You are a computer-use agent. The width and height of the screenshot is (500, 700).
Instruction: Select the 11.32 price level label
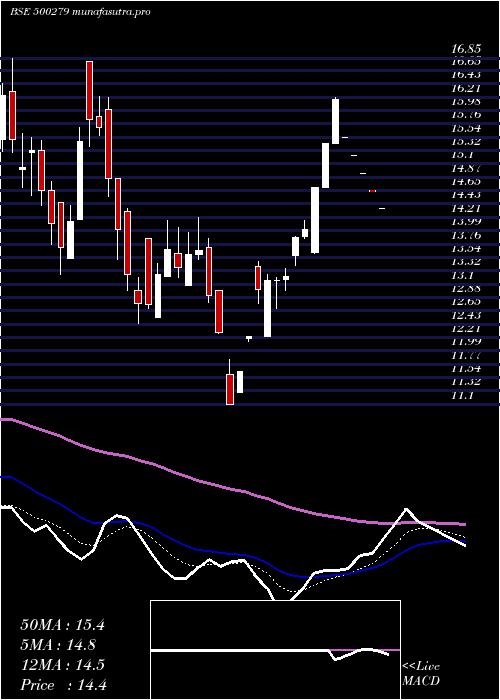466,382
